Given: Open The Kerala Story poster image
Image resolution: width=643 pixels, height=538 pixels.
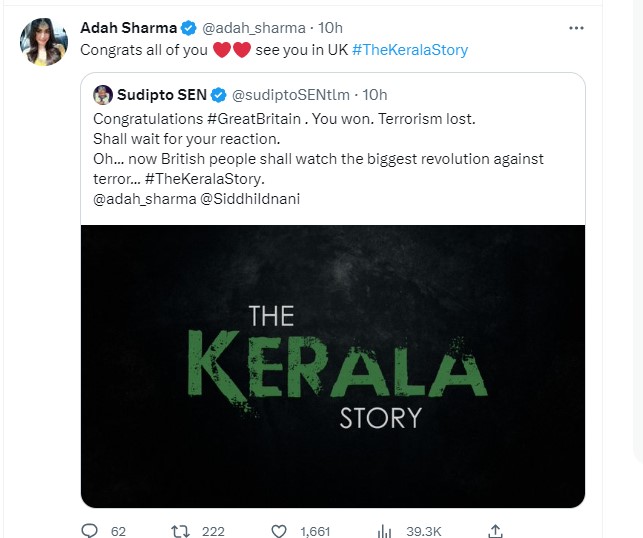Looking at the screenshot, I should (332, 365).
